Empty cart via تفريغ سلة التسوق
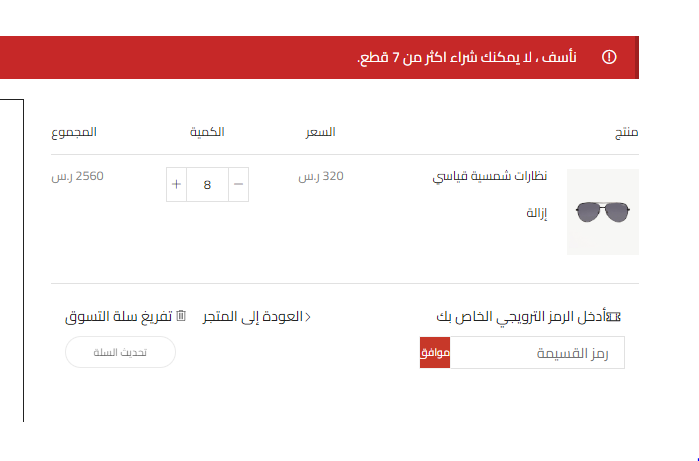 119,317
